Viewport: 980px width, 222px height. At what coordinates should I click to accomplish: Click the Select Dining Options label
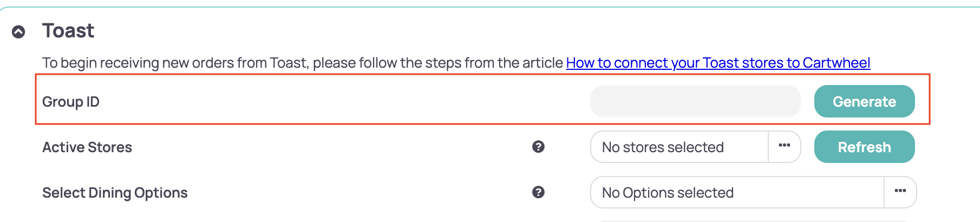(x=115, y=193)
